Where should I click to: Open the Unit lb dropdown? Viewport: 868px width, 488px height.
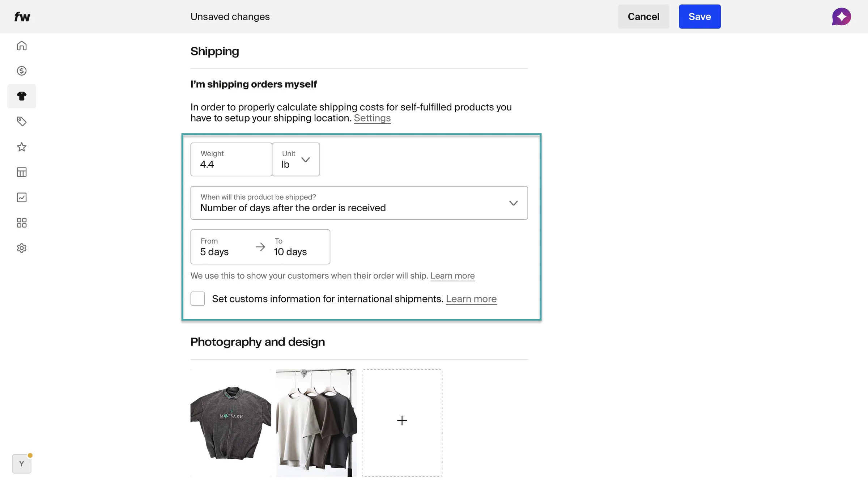pos(296,160)
